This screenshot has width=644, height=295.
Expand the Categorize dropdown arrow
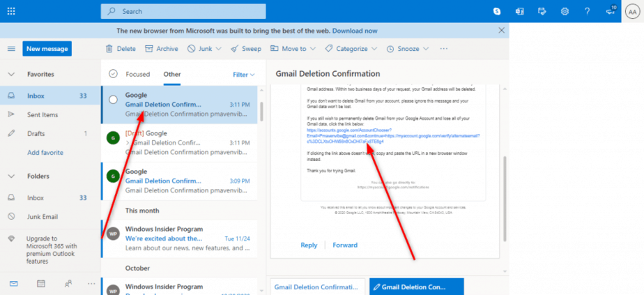click(374, 49)
